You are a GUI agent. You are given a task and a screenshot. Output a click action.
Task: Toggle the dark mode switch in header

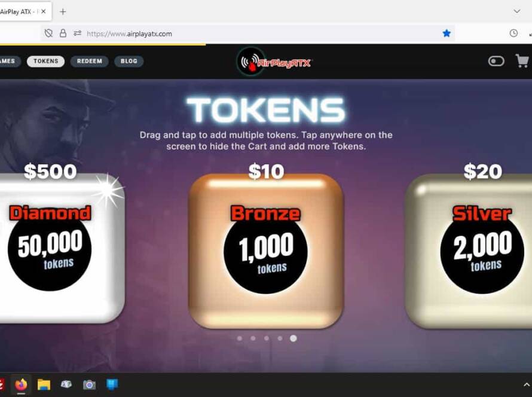[x=496, y=61]
